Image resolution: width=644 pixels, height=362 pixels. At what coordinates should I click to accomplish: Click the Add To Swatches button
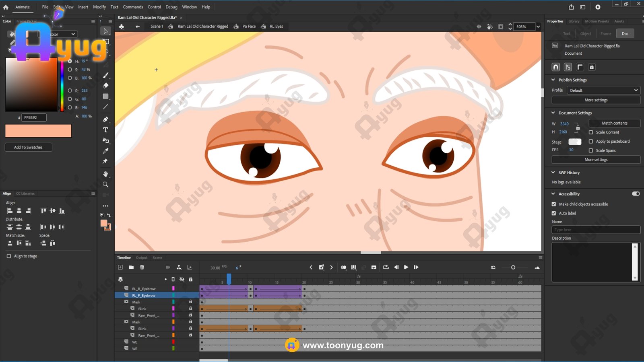click(28, 147)
